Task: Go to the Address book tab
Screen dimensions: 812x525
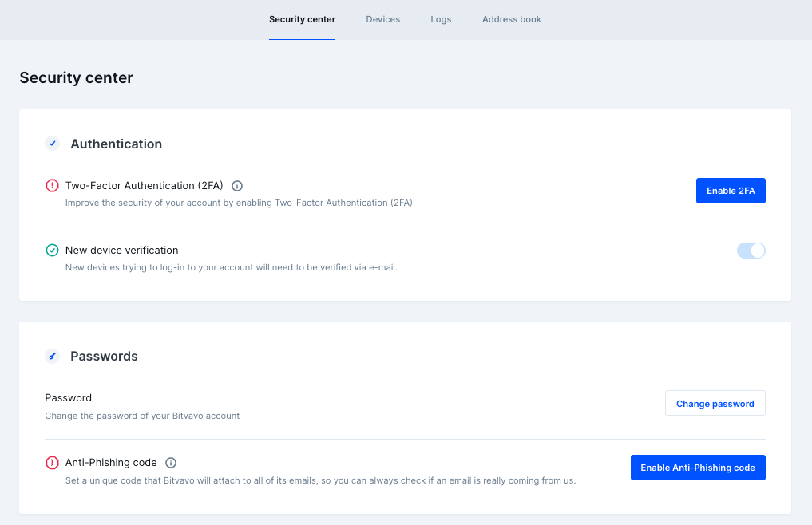Action: point(512,19)
